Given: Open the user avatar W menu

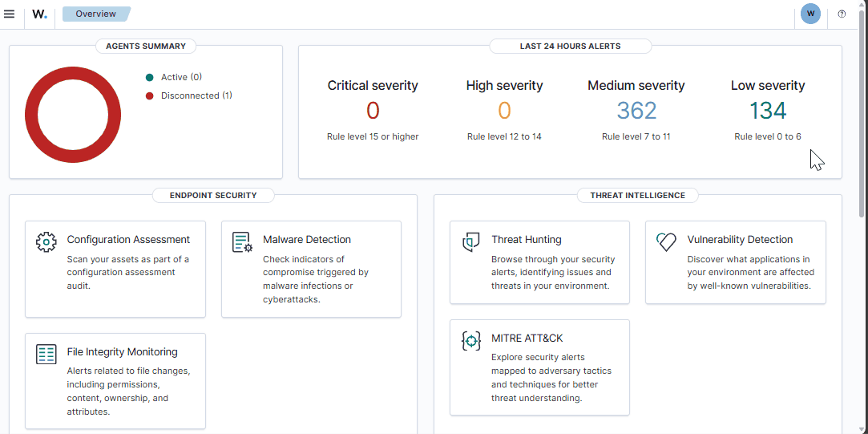Looking at the screenshot, I should pos(810,14).
